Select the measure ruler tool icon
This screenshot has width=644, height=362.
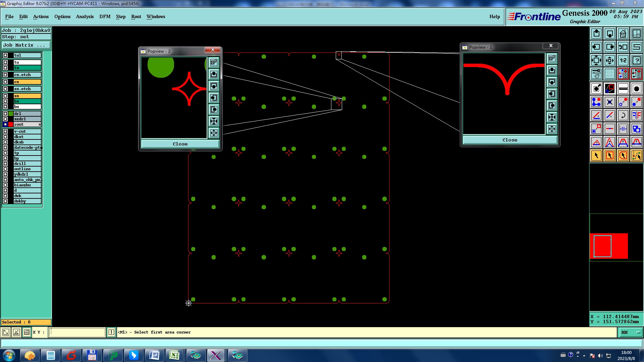[623, 88]
